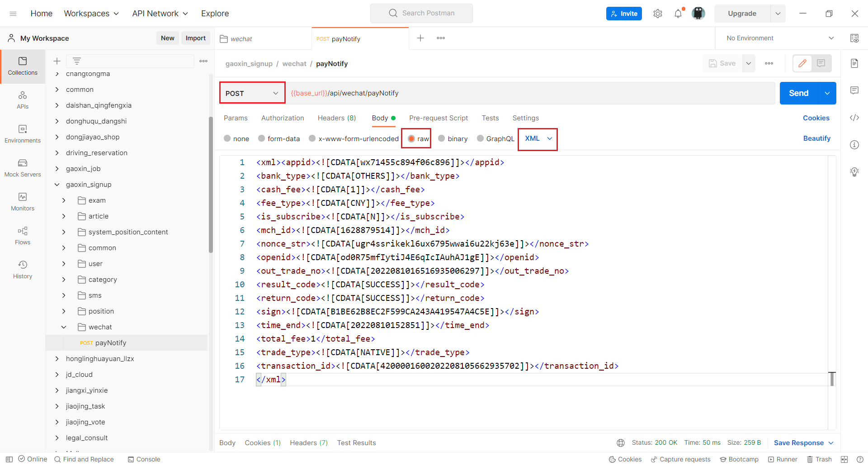This screenshot has width=868, height=466.
Task: Open the code snippet panel icon
Action: pos(854,118)
